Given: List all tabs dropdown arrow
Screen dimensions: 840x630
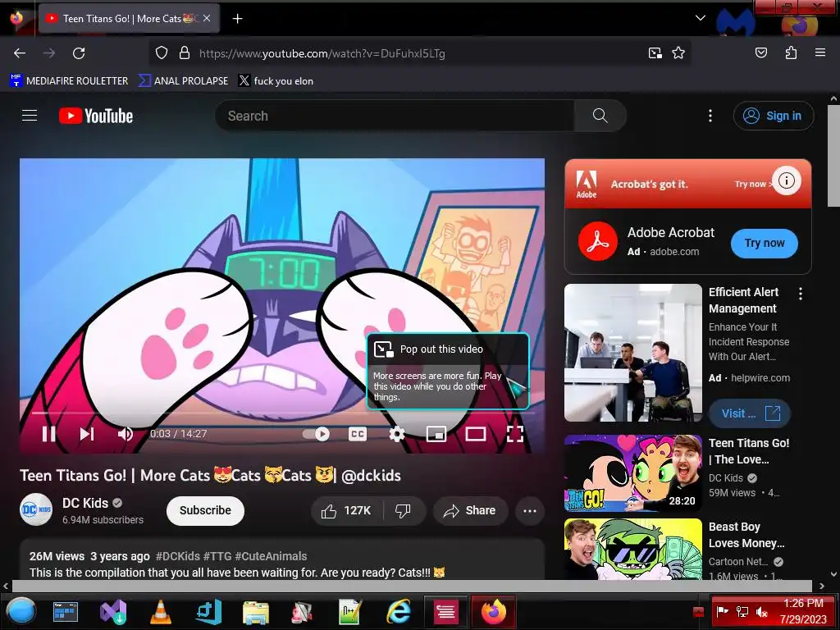Looking at the screenshot, I should point(701,18).
